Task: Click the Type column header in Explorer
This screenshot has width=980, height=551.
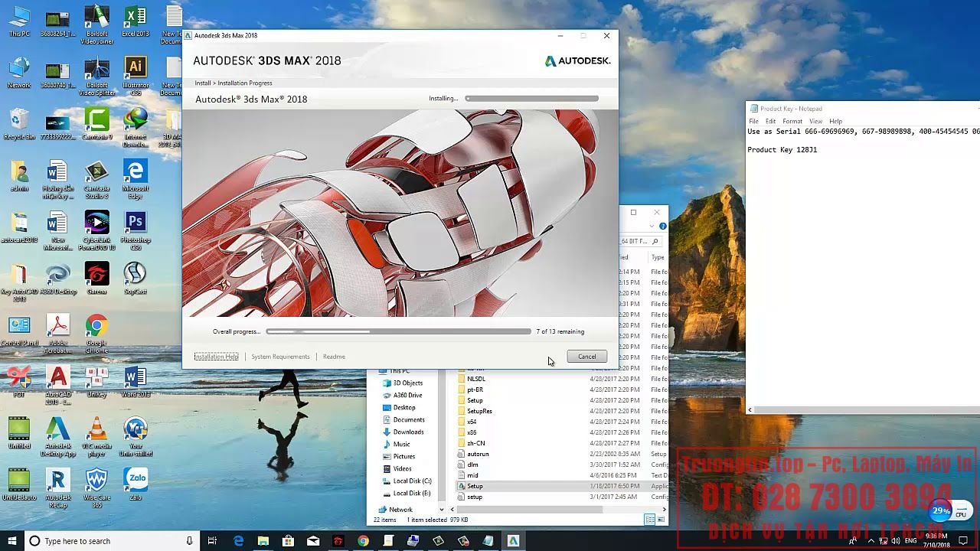Action: (x=658, y=257)
